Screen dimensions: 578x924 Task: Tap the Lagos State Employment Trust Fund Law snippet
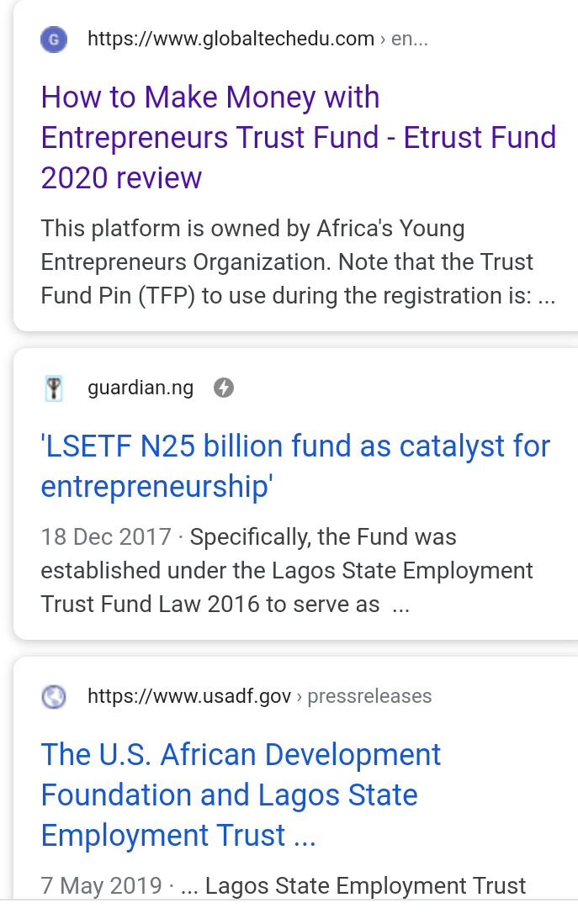pyautogui.click(x=286, y=571)
